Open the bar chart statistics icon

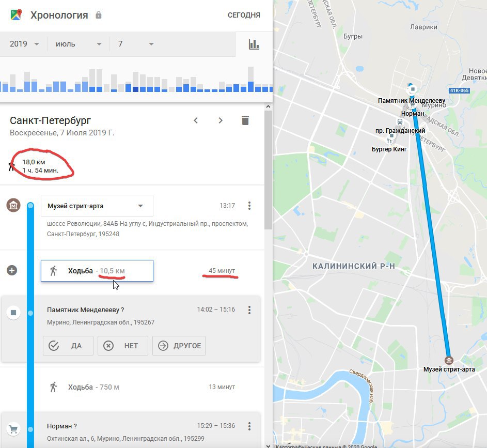[254, 44]
